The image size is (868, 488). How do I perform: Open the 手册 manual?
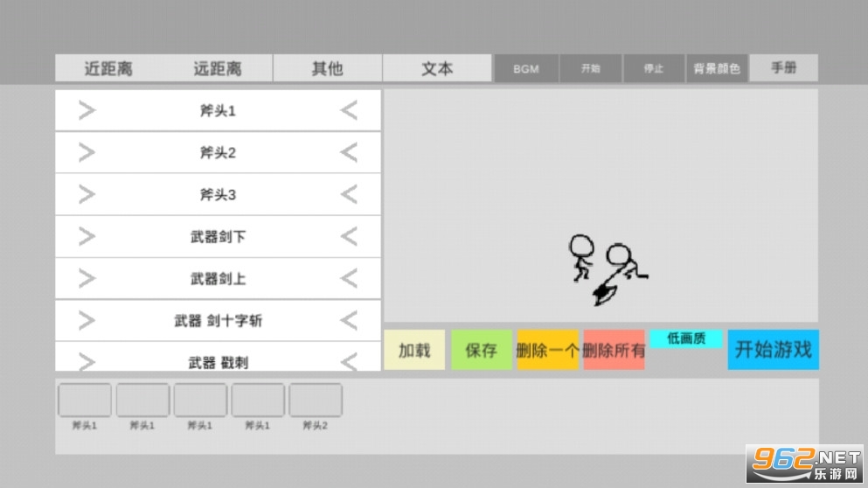(x=783, y=68)
